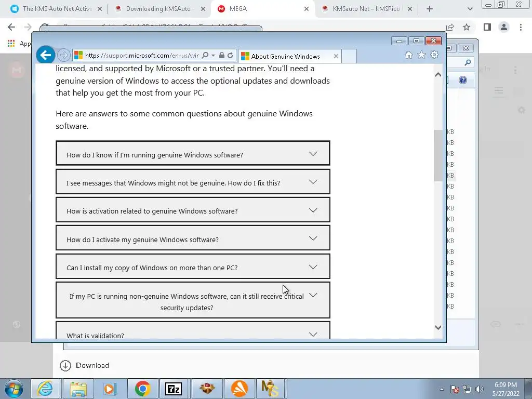
Task: Click the clock showing 6:09 PM
Action: coord(506,389)
